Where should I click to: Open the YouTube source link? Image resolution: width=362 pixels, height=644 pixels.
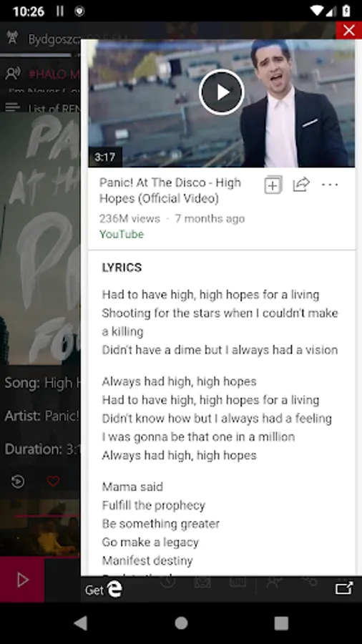pyautogui.click(x=122, y=235)
